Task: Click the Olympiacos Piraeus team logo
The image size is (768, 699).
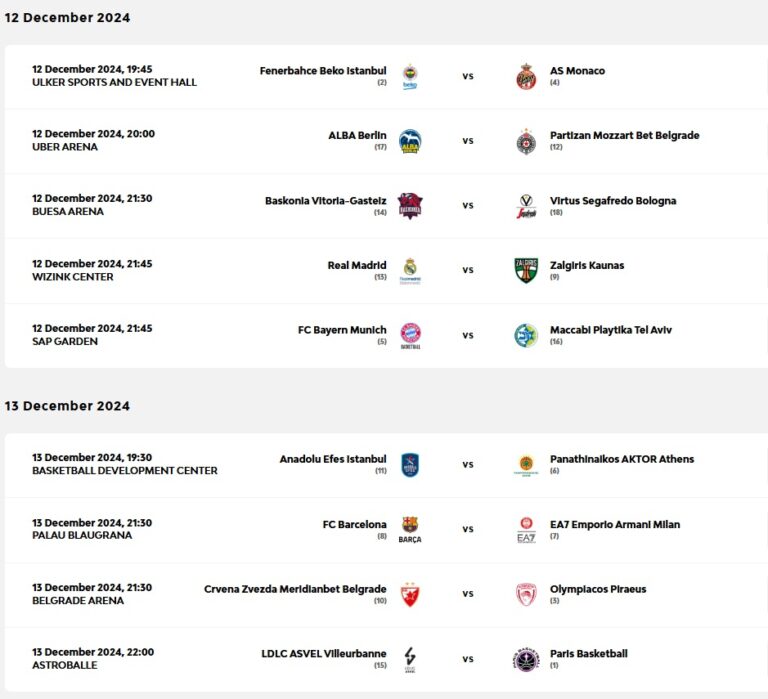Action: [x=526, y=594]
